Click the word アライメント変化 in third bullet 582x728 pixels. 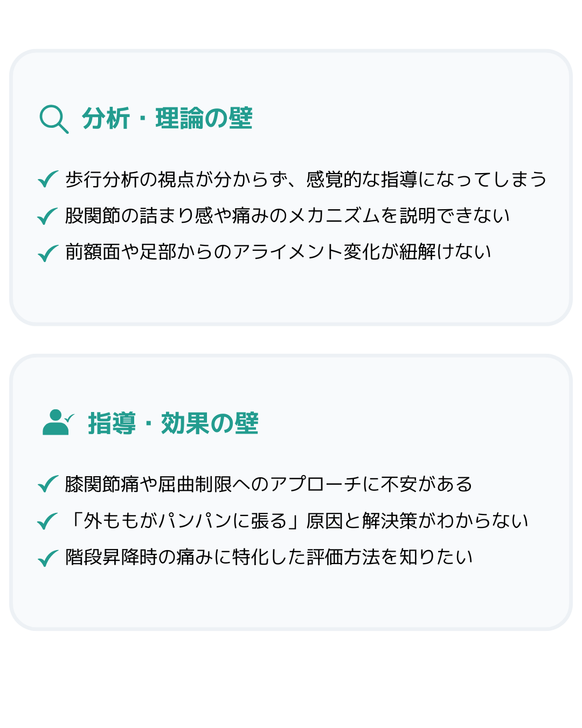click(x=306, y=252)
